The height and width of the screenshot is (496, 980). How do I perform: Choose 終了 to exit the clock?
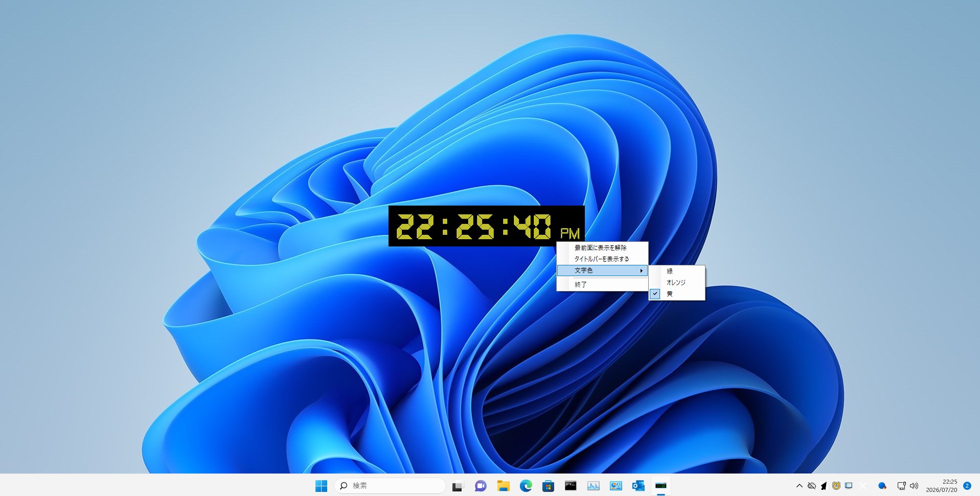tap(602, 284)
